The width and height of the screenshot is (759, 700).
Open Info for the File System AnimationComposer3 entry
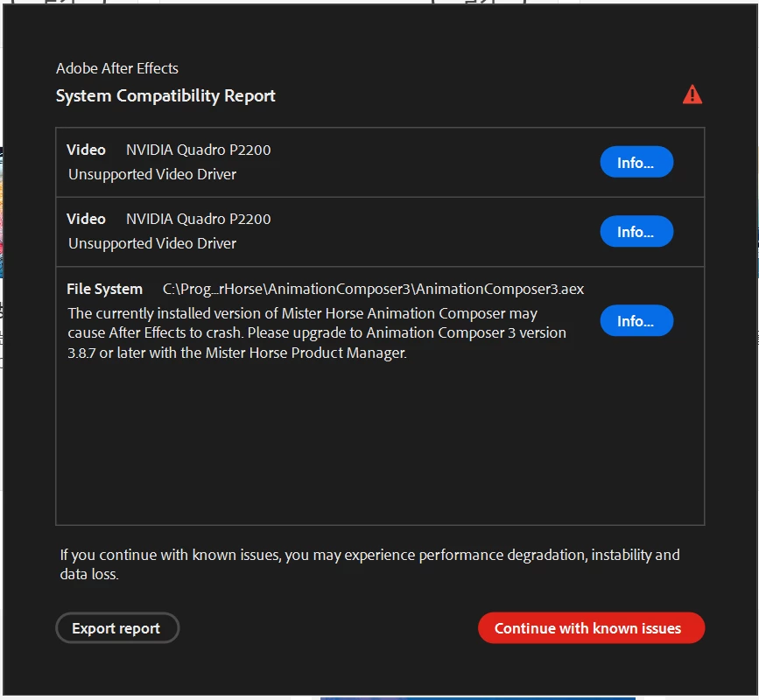click(x=636, y=320)
